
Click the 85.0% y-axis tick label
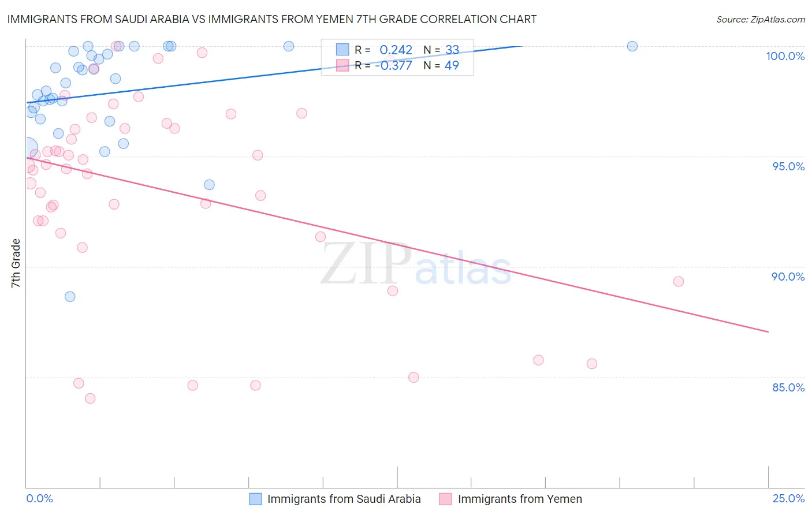point(788,387)
